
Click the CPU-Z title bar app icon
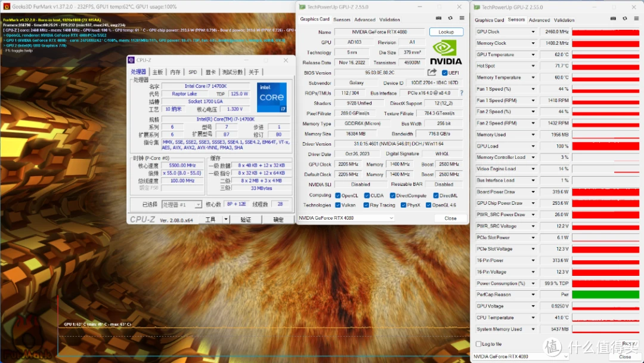pos(131,60)
